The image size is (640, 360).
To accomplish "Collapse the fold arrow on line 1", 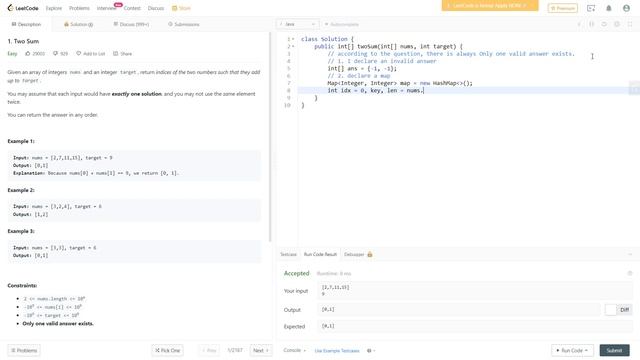I will coord(293,39).
